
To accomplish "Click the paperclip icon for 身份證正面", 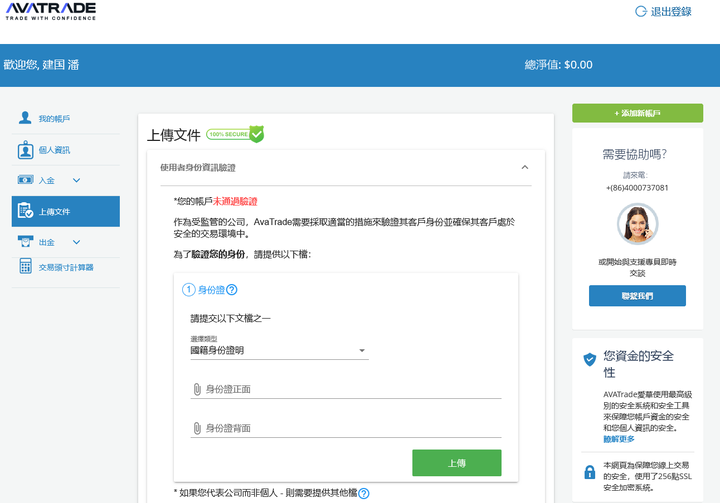I will coord(197,389).
